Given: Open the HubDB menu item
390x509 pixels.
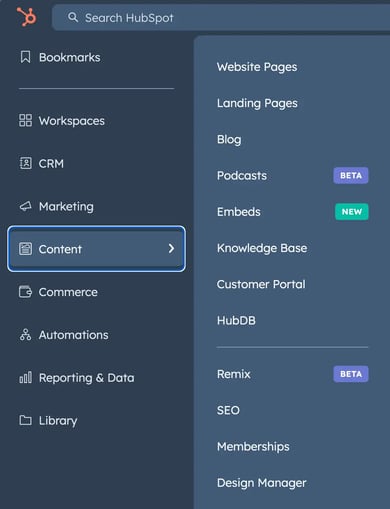Looking at the screenshot, I should (x=236, y=320).
